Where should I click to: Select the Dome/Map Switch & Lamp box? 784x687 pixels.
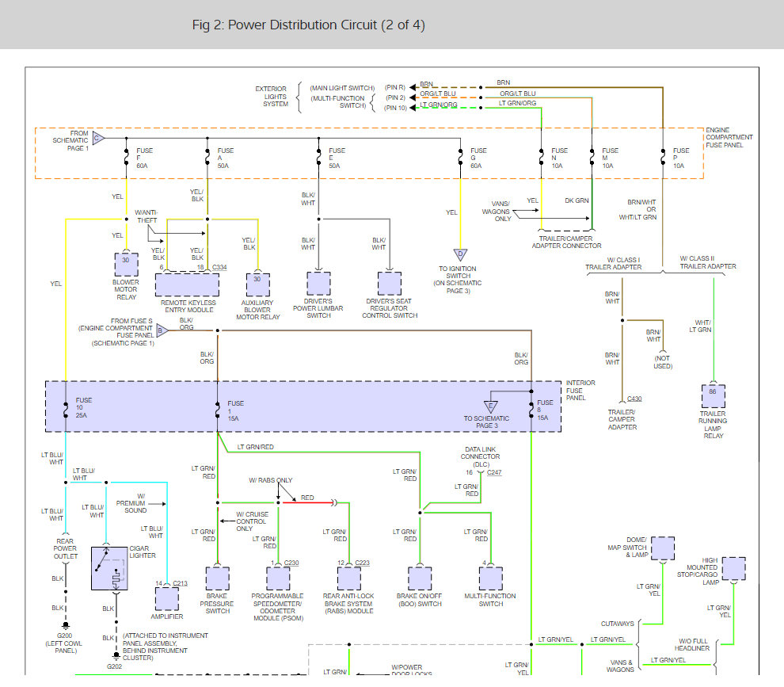(663, 548)
